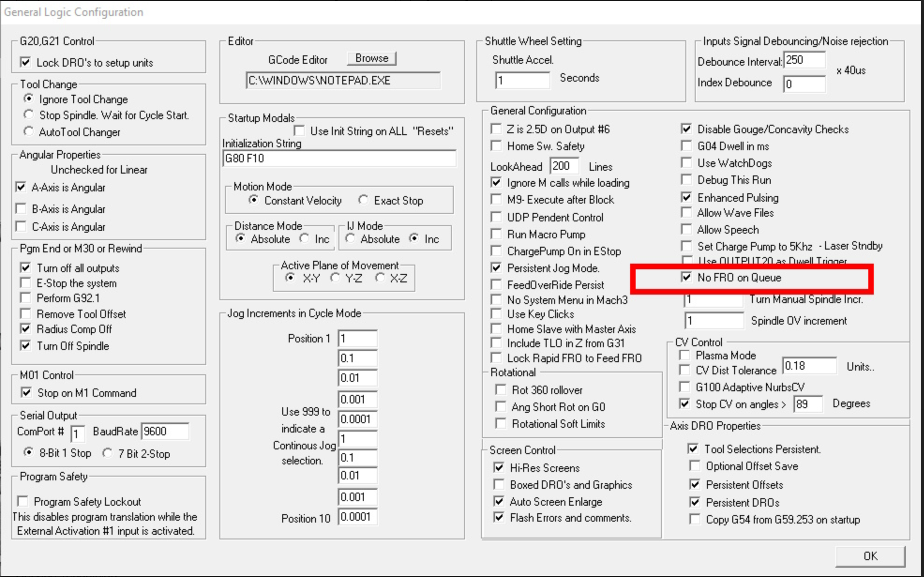Select Stop Spindle. Wait for Cycle Start
The image size is (924, 577).
pos(29,115)
